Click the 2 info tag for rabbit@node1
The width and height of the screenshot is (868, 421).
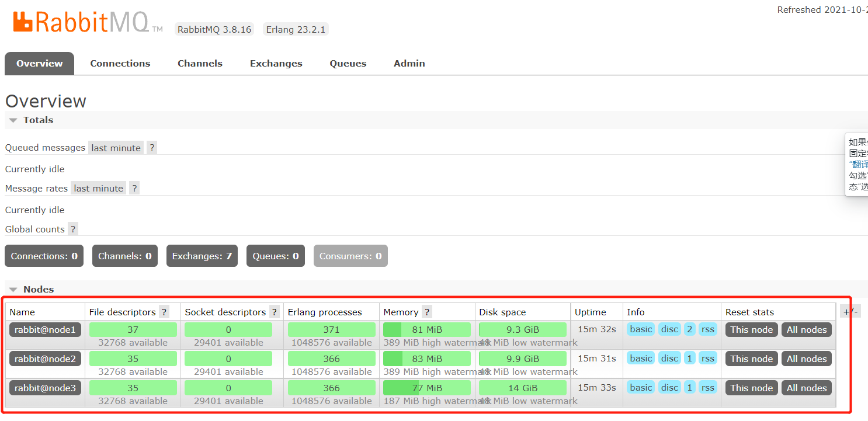coord(690,329)
